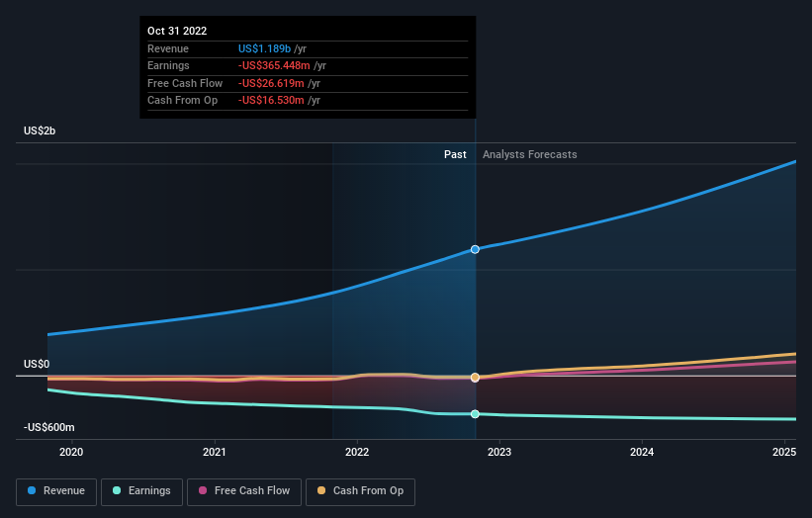Click the US$1.189b revenue value
Image resolution: width=812 pixels, height=518 pixels.
point(265,48)
